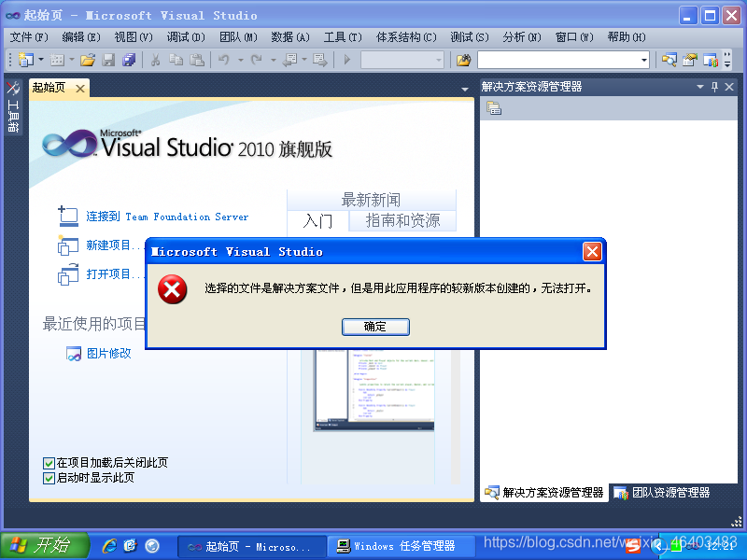The image size is (747, 560).
Task: Expand the Add New Item dropdown arrow
Action: (72, 60)
